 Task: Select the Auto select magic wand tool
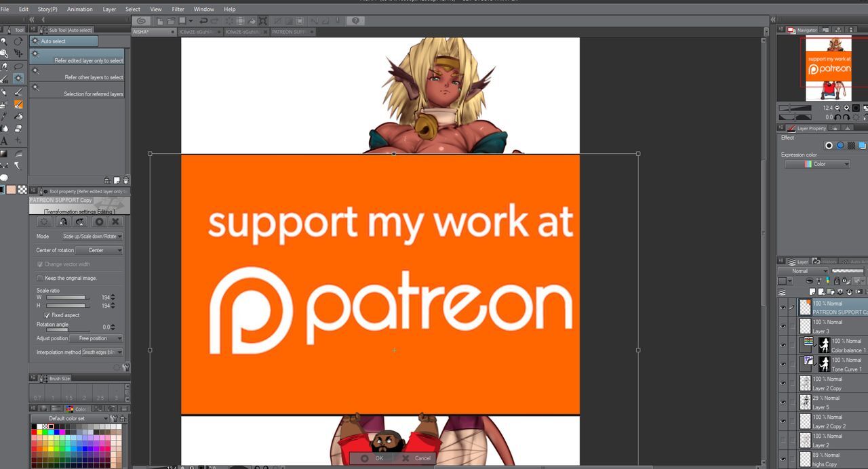click(18, 79)
